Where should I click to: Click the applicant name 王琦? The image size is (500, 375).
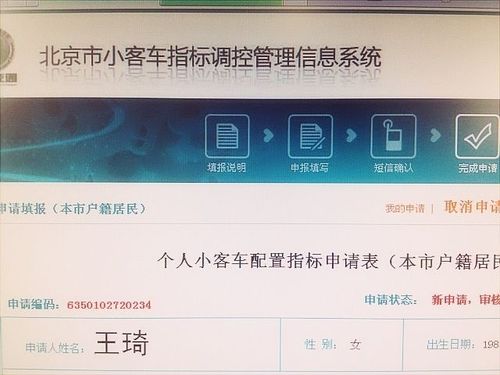coord(122,343)
